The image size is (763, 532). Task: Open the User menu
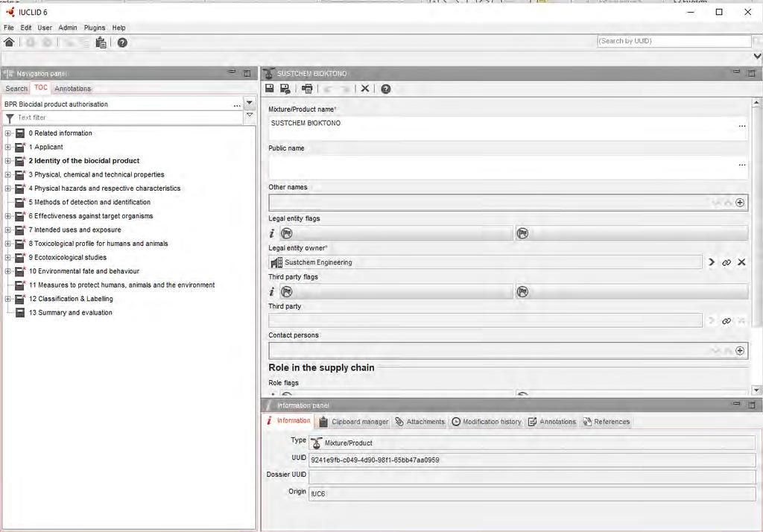[x=45, y=28]
